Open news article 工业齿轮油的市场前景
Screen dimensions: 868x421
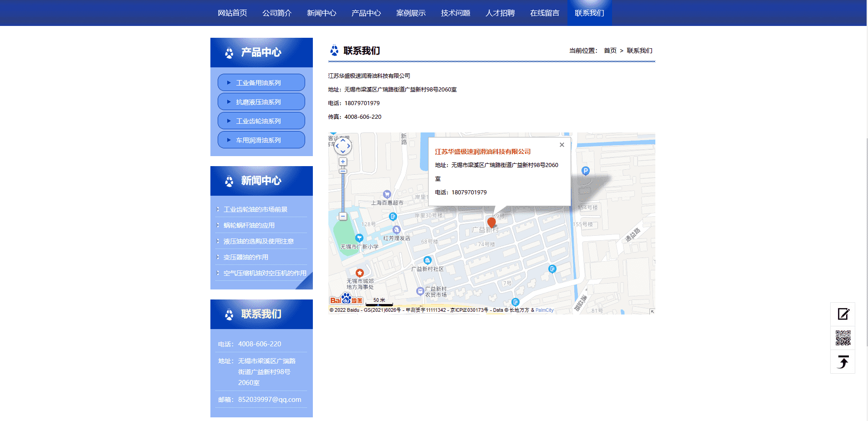pos(255,209)
